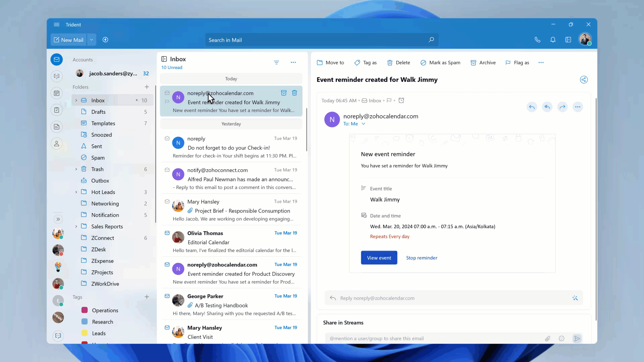The height and width of the screenshot is (362, 644).
Task: Click the forward icon in email view
Action: 562,107
